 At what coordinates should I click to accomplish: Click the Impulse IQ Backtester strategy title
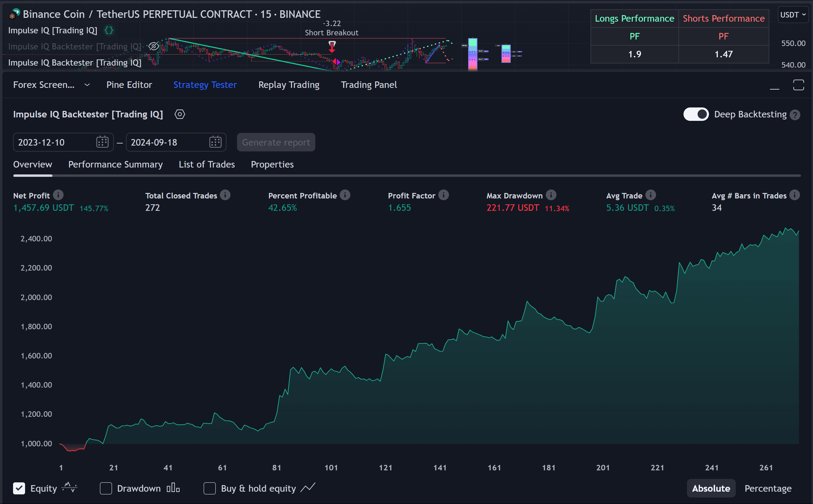(88, 114)
